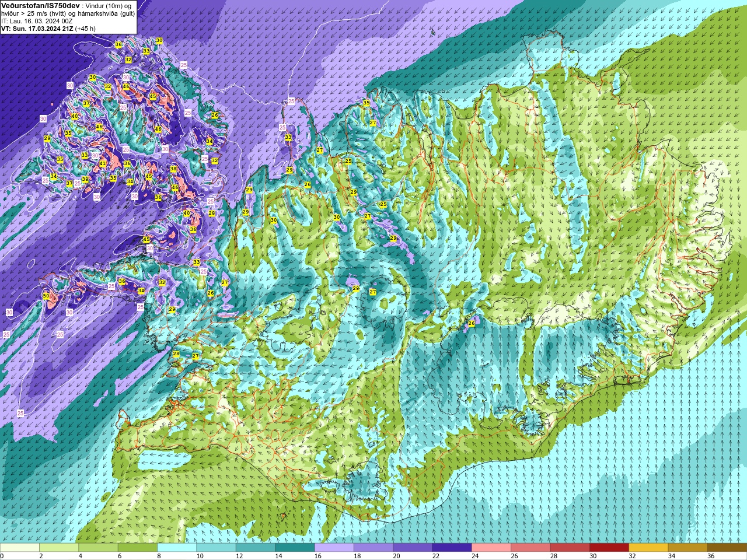Pick the red 28–30 m/s legend swatch
The height and width of the screenshot is (560, 747).
coord(570,548)
